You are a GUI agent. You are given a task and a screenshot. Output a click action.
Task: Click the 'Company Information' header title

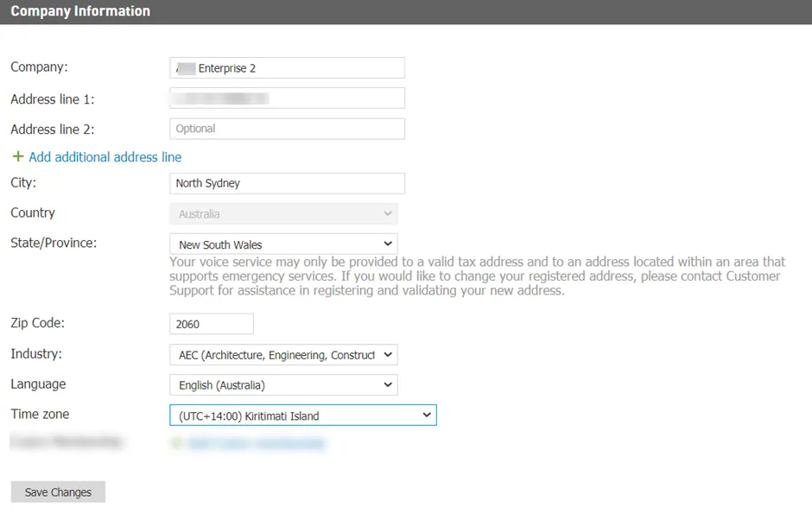point(80,11)
